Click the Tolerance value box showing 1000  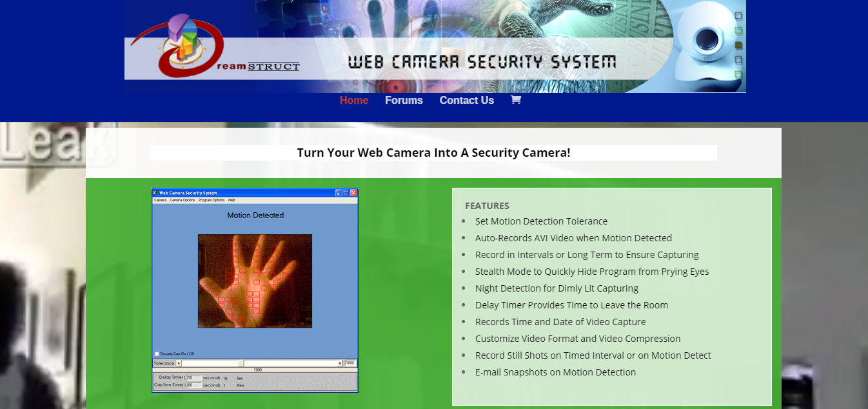pos(350,364)
